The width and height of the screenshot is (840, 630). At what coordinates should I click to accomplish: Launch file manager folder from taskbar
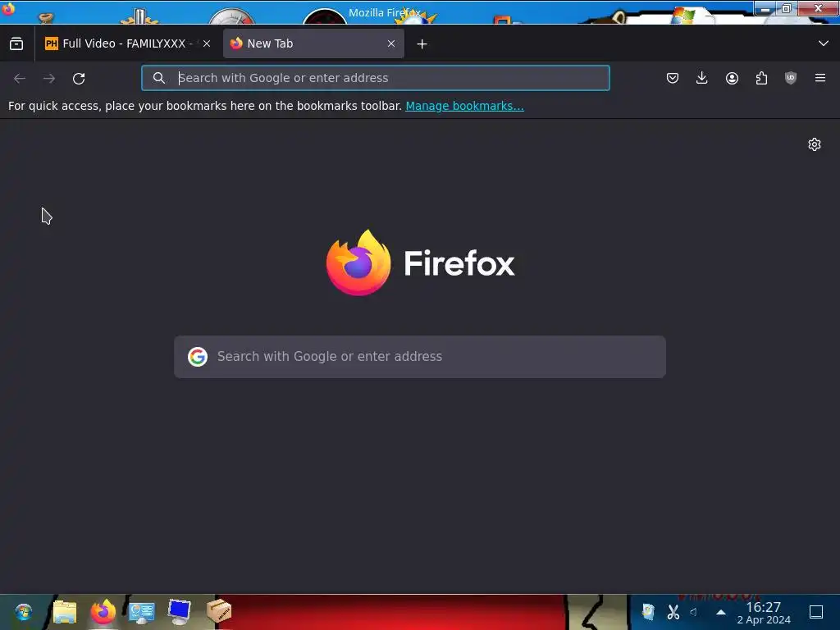(65, 612)
